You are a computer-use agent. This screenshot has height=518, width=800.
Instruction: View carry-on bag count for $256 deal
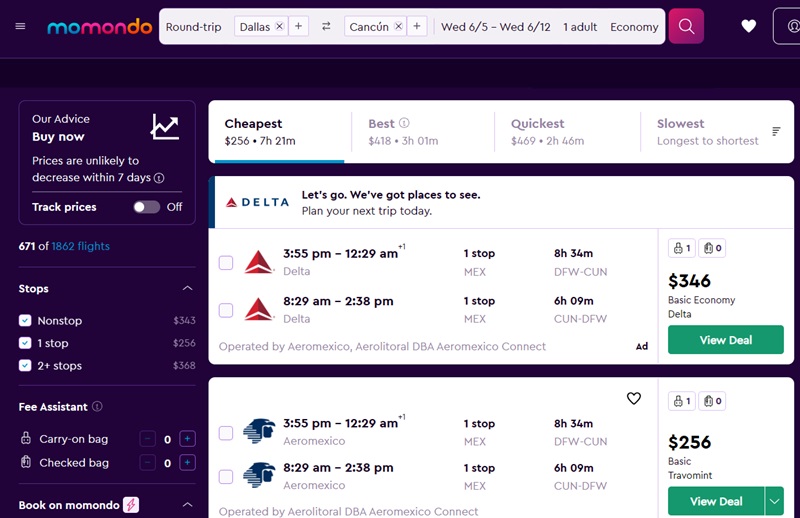(x=682, y=401)
